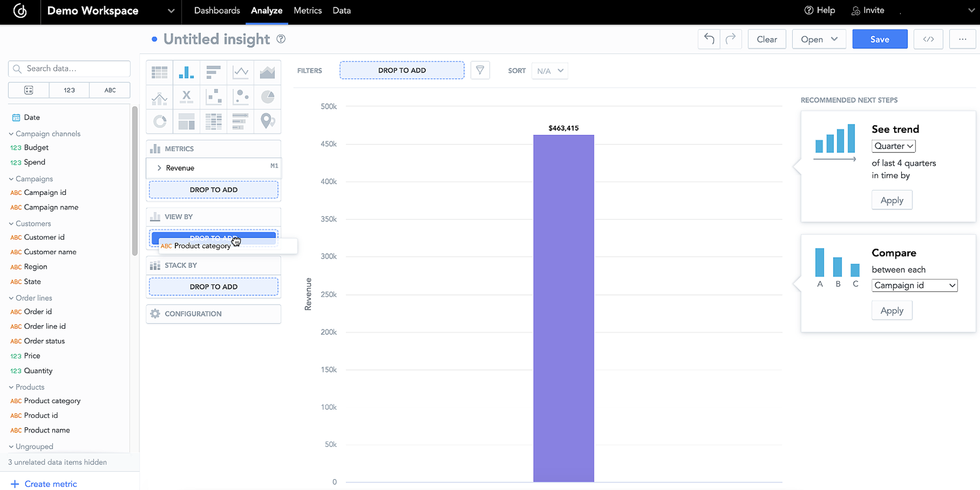The width and height of the screenshot is (980, 490).
Task: Enable the calculated items filter tab
Action: tap(28, 90)
